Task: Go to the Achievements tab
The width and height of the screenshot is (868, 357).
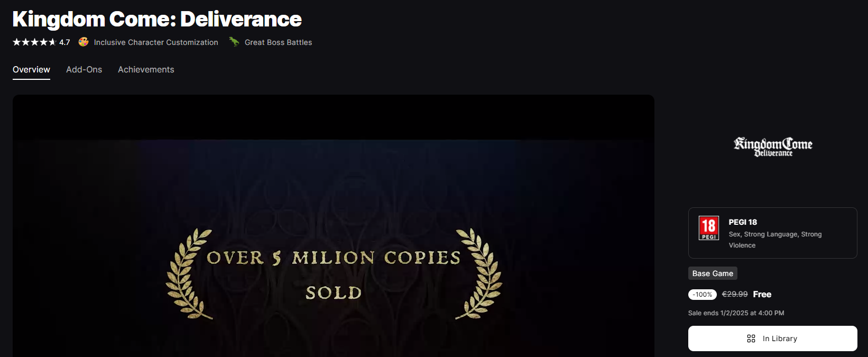Action: coord(146,70)
